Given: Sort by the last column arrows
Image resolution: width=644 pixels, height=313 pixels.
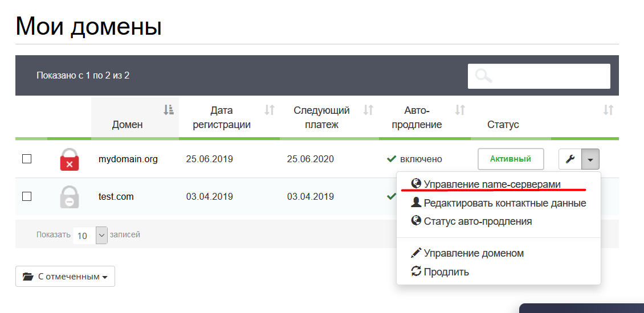Looking at the screenshot, I should [x=608, y=109].
